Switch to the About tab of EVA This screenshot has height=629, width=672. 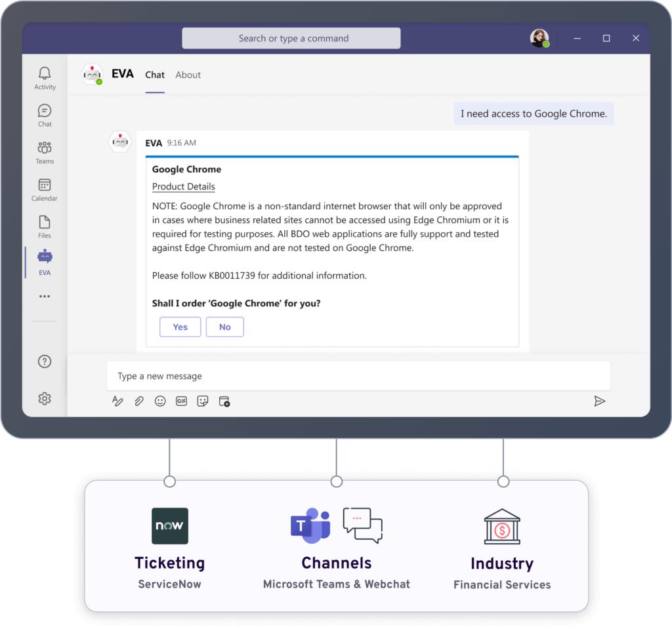[x=188, y=75]
